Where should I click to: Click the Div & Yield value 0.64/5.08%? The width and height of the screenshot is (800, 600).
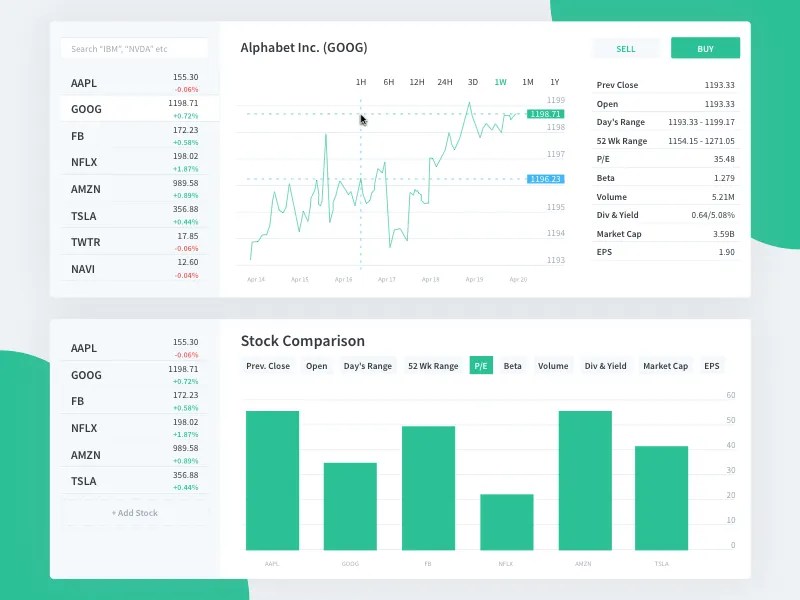click(713, 215)
